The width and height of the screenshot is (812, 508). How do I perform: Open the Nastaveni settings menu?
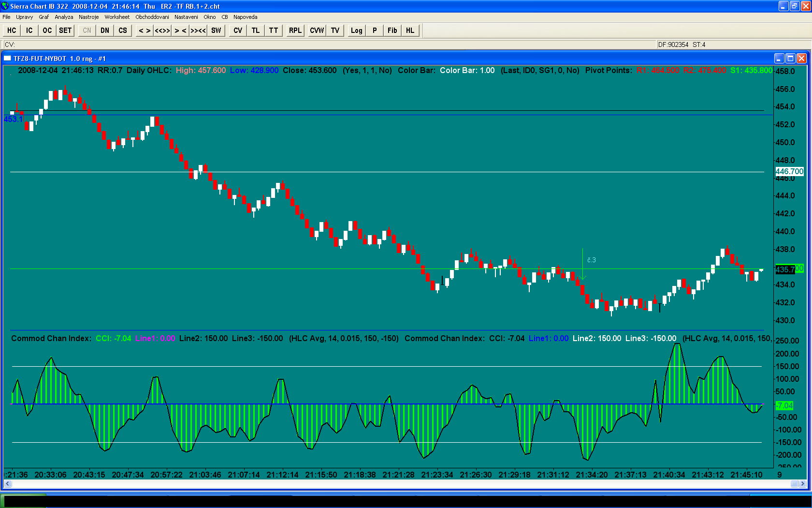(x=186, y=17)
